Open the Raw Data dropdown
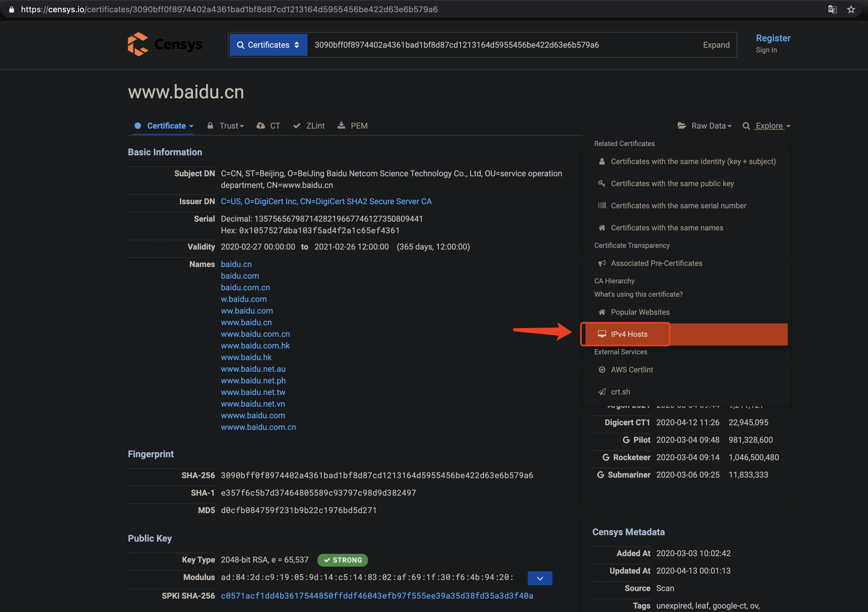Screen dimensions: 868x612 [x=705, y=126]
